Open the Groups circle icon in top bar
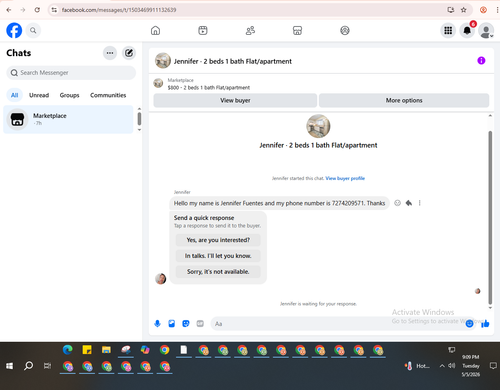Viewport: 500px width, 390px height. (x=345, y=31)
